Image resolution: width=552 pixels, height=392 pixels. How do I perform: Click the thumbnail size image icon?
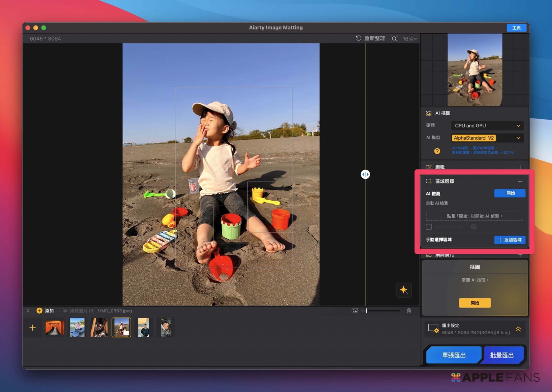pyautogui.click(x=355, y=311)
